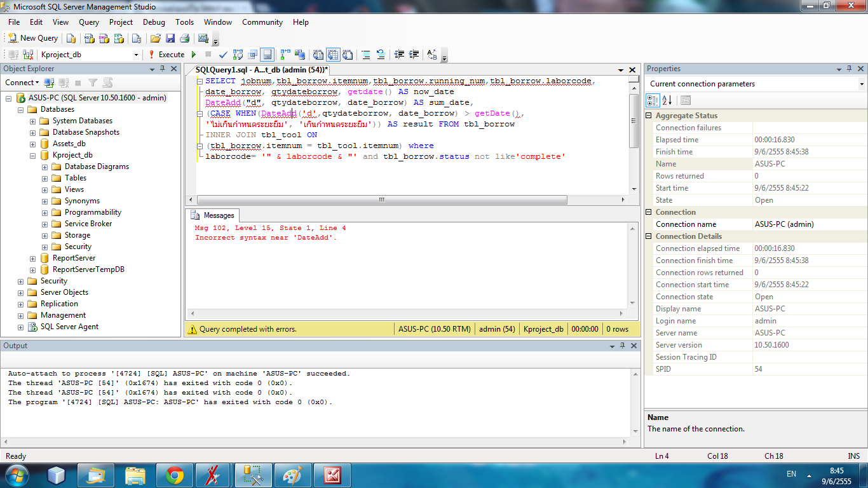This screenshot has height=488, width=868.
Task: Select SQL Server Agent node
Action: tap(69, 327)
